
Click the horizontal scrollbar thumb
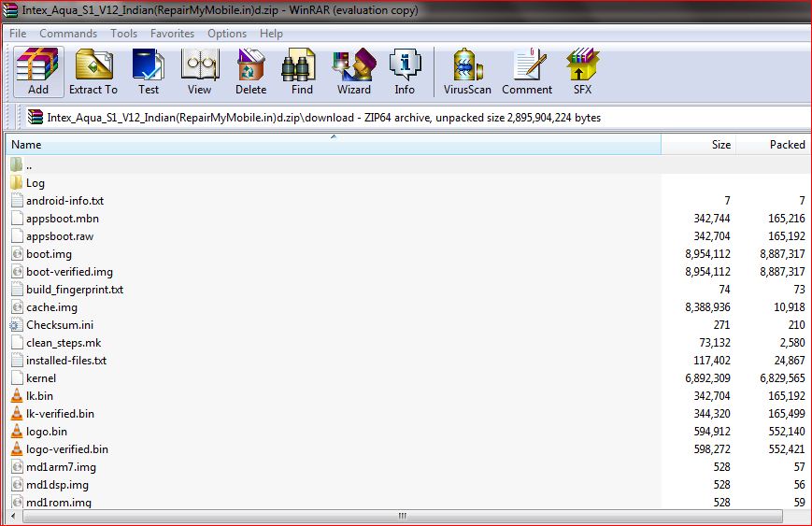pyautogui.click(x=403, y=516)
